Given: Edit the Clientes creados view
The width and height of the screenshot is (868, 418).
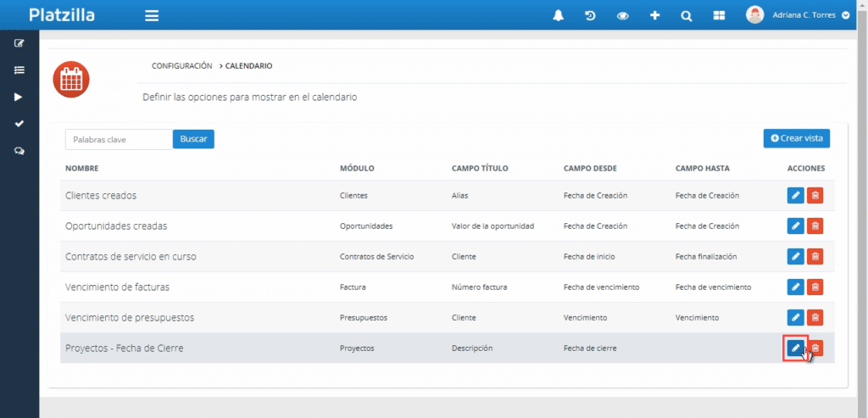Looking at the screenshot, I should tap(795, 196).
